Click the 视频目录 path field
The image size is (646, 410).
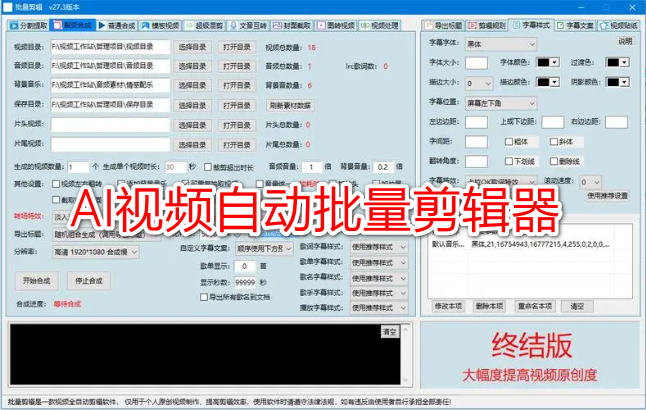(110, 47)
